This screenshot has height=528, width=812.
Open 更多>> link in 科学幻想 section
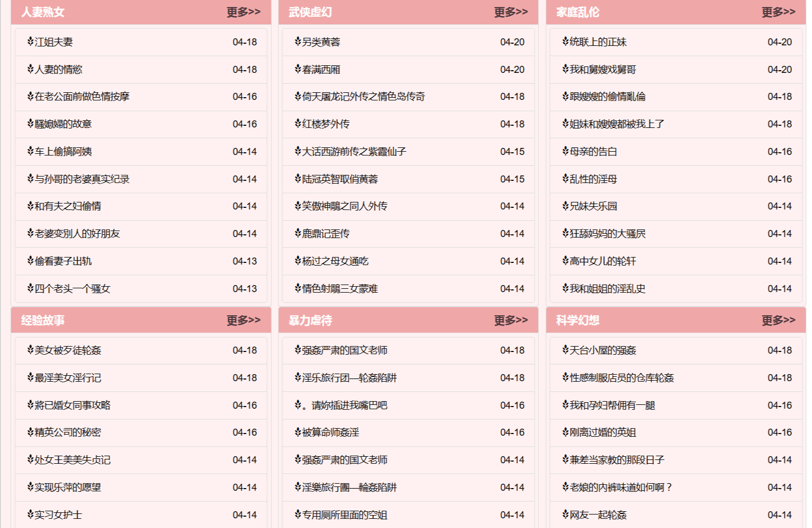click(779, 320)
